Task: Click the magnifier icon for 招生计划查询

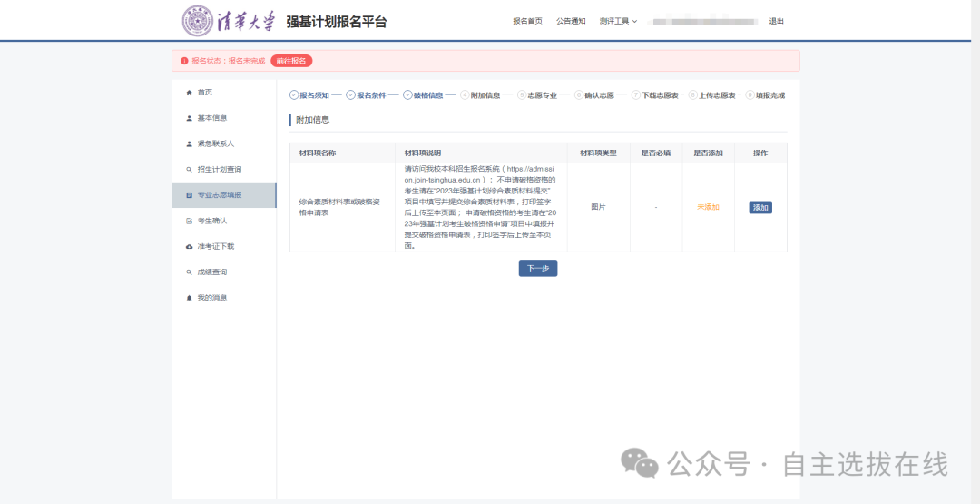Action: [x=189, y=170]
